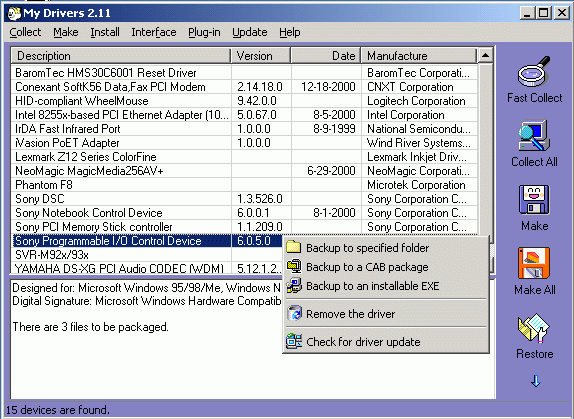Viewport: 574px width, 419px height.
Task: Open the Update menu
Action: tap(250, 32)
